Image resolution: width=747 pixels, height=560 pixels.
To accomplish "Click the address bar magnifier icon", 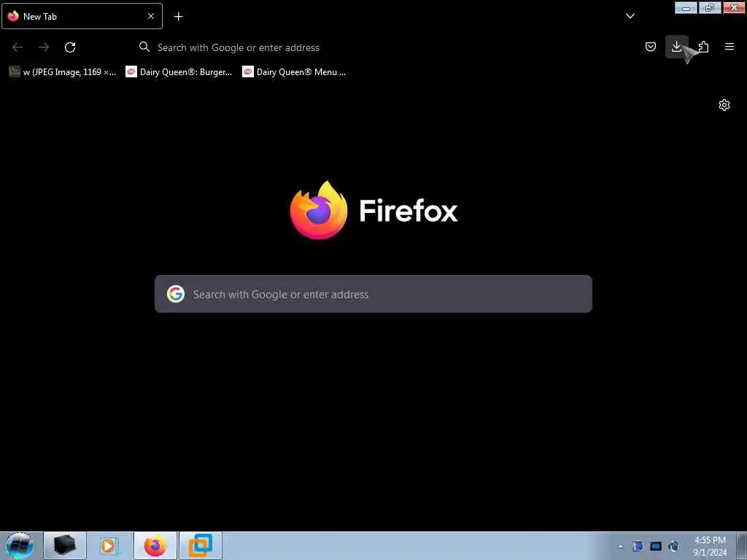I will (144, 47).
